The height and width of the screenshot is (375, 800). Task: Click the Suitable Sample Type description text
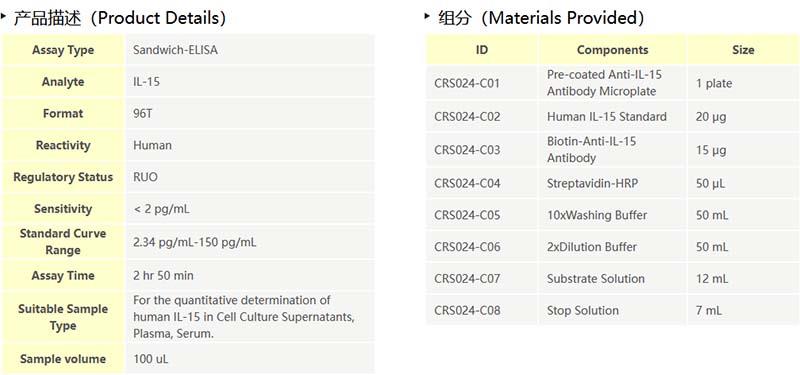(x=244, y=317)
